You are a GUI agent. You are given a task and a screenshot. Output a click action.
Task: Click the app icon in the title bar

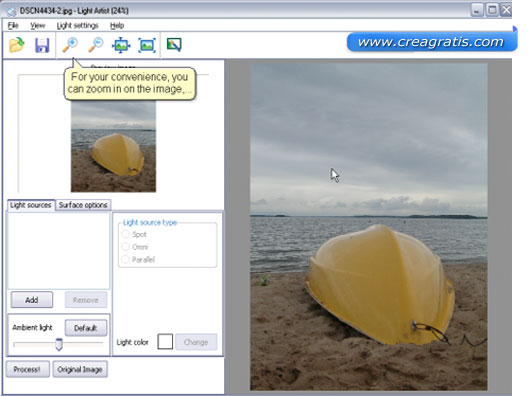point(11,11)
